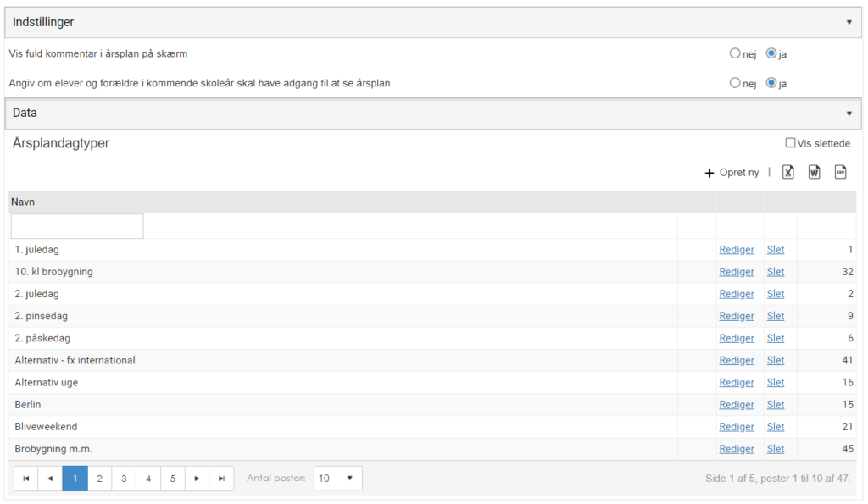Go to page 5
Viewport: 868px width, 504px height.
coord(173,479)
